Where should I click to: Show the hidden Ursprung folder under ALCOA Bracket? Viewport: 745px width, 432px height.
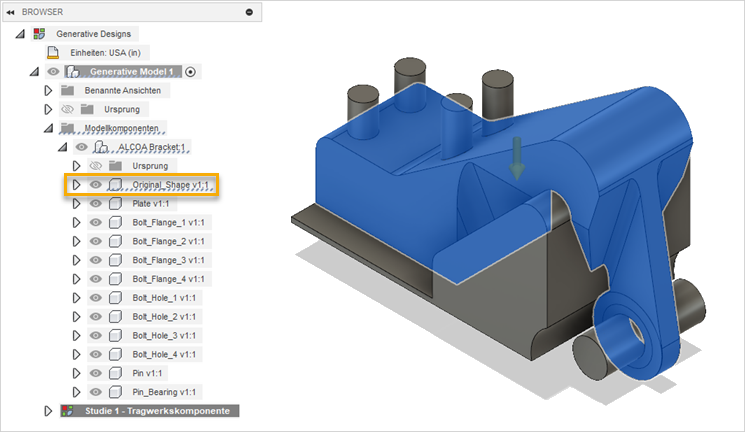click(x=96, y=166)
